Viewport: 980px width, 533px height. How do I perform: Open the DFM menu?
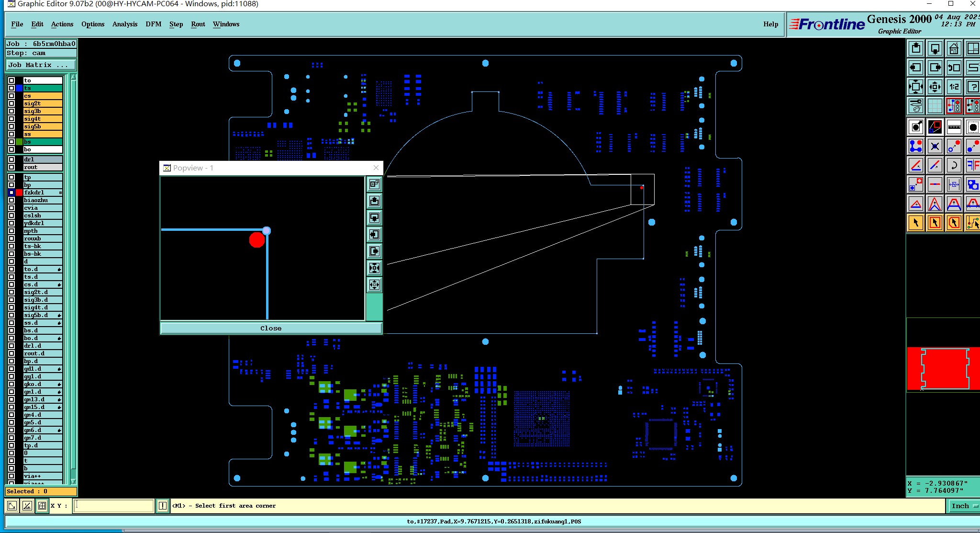click(x=154, y=24)
